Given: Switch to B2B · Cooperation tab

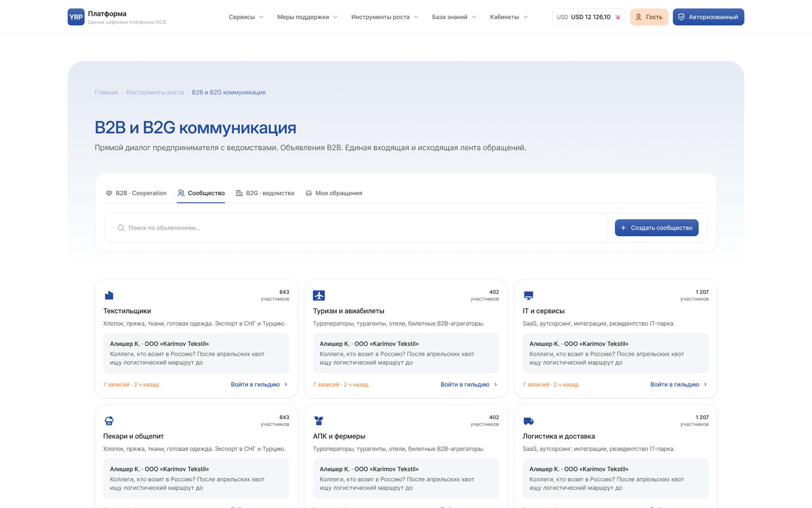Looking at the screenshot, I should [x=136, y=193].
